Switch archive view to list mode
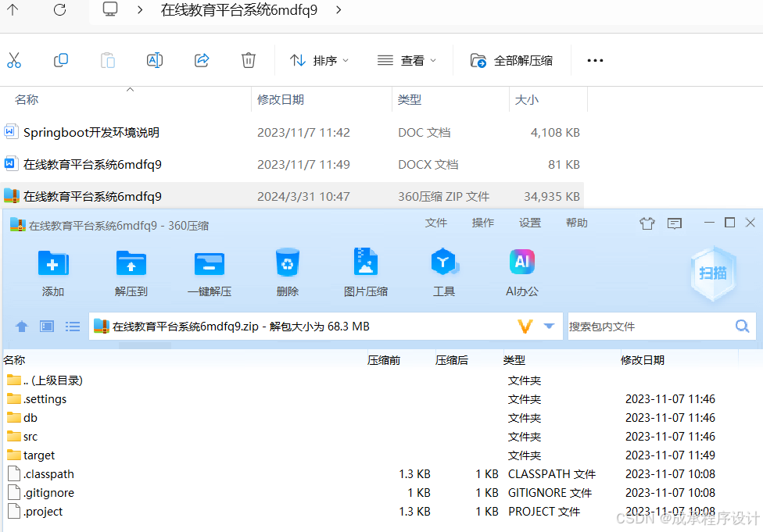Viewport: 763px width, 532px height. [x=73, y=327]
